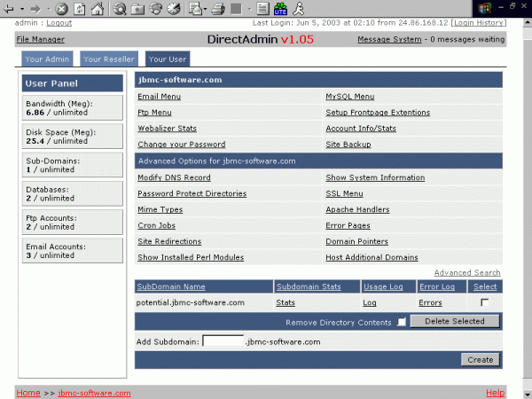Image resolution: width=532 pixels, height=399 pixels.
Task: Switch to the Your Reseller tab
Action: tap(109, 59)
